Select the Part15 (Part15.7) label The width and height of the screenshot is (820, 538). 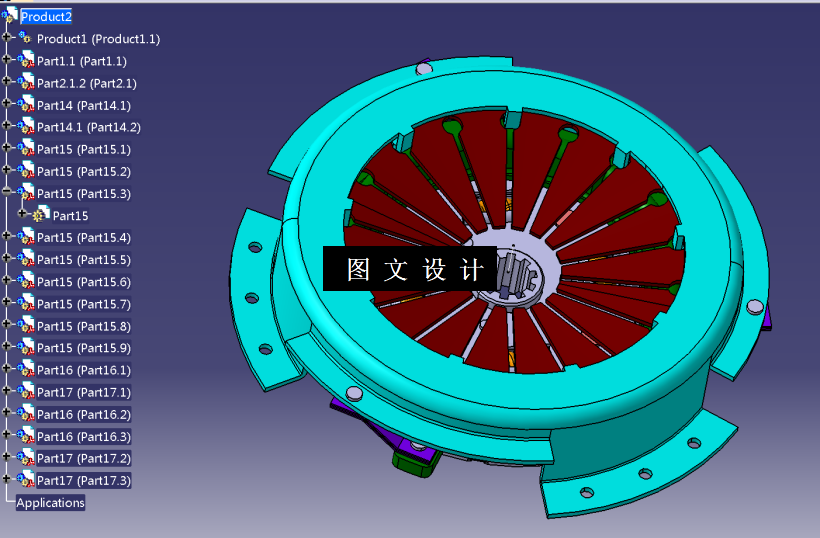pyautogui.click(x=84, y=304)
